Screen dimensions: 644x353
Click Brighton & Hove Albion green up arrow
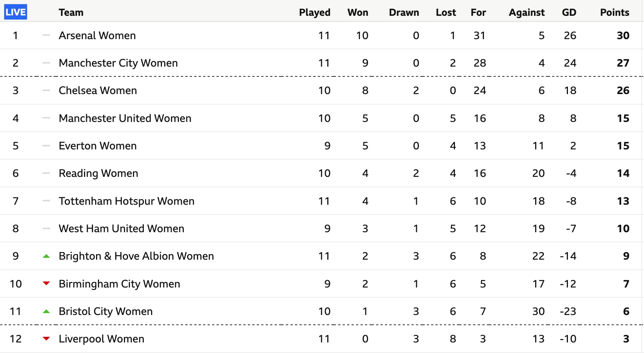point(46,256)
